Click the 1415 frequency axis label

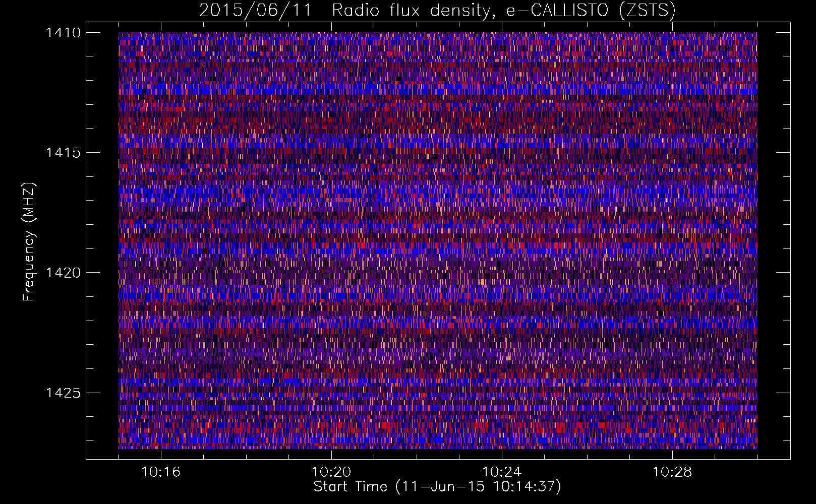63,153
